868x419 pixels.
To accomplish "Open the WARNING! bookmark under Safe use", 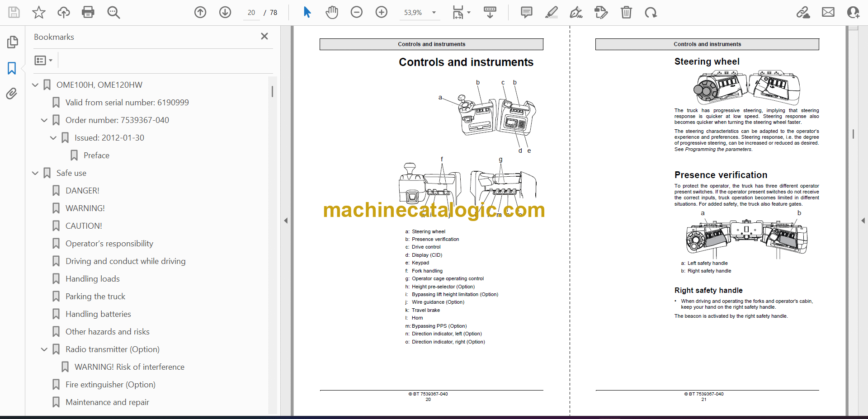I will point(85,208).
